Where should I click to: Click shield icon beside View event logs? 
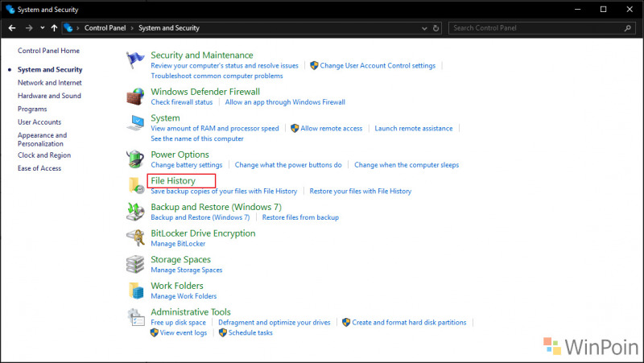[x=154, y=332]
